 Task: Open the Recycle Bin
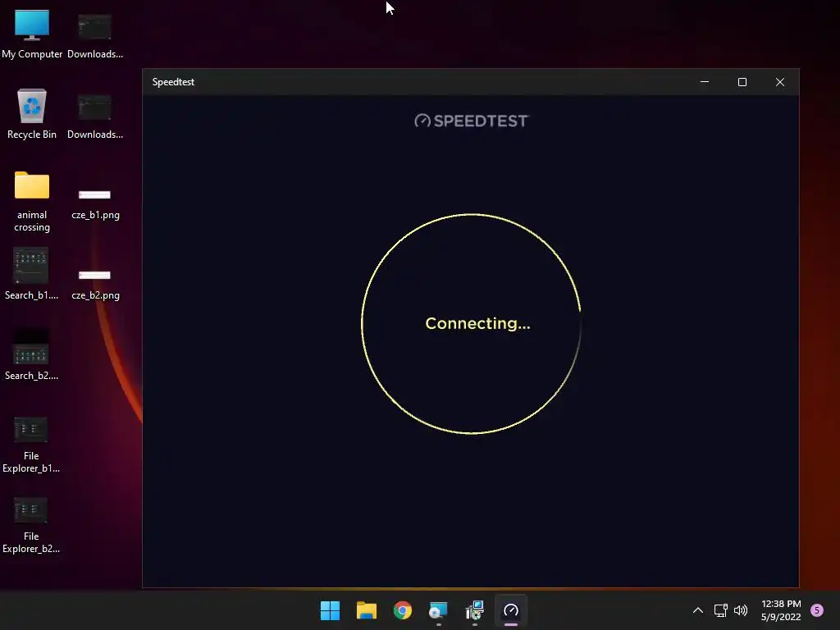click(32, 113)
